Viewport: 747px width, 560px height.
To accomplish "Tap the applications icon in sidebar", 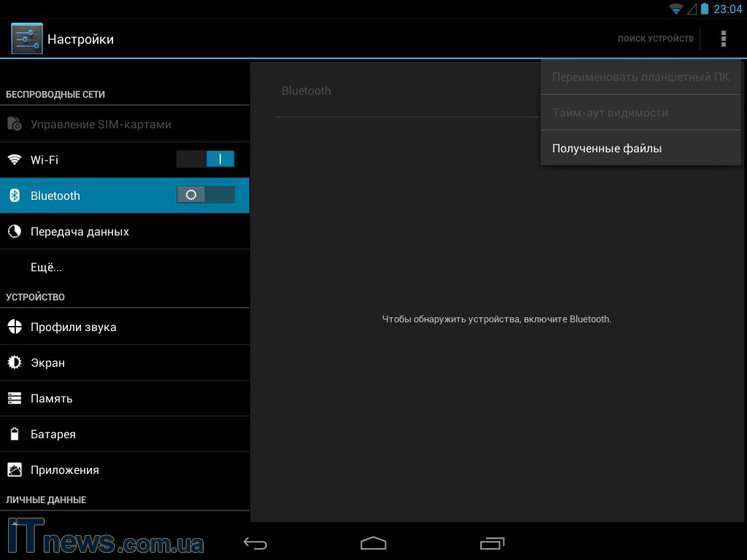I will point(15,470).
